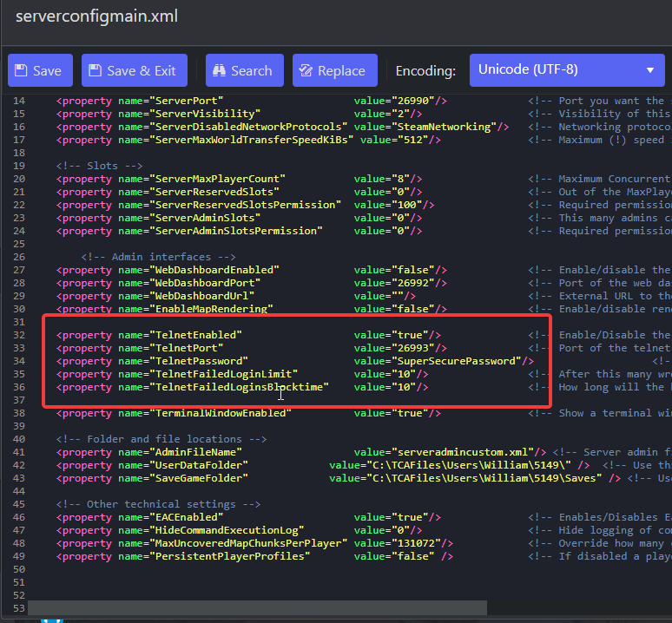Click line number 14 in the gutter
Screen dimensions: 672x623
point(19,101)
